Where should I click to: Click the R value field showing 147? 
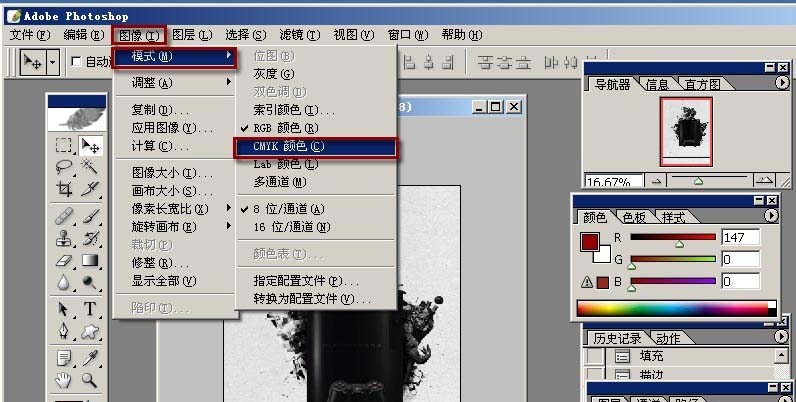[741, 237]
